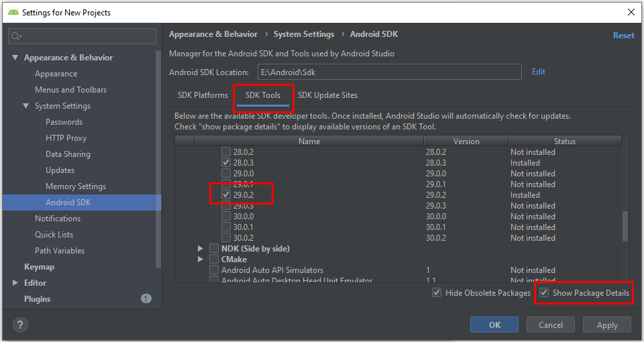Click the Appearance & Behavior breadcrumb
This screenshot has width=644, height=342.
(213, 34)
